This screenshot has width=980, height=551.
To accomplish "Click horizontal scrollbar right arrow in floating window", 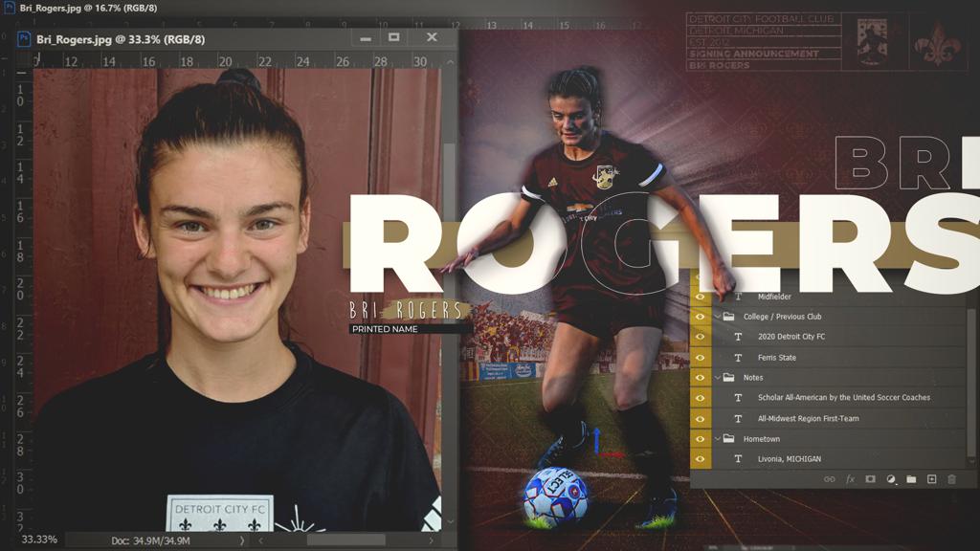I will (x=432, y=540).
